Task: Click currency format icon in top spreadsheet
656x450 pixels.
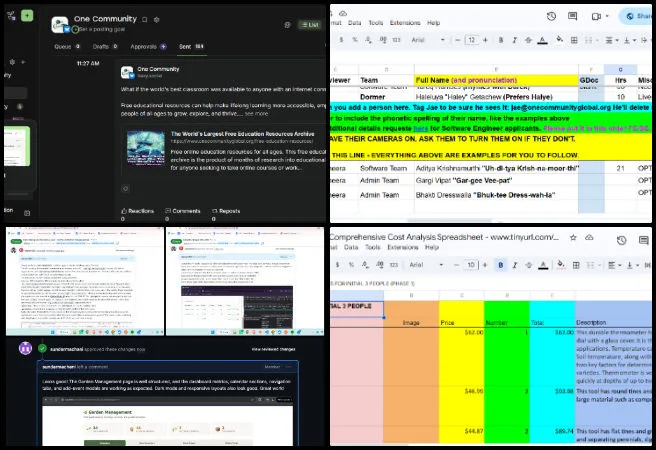Action: pos(341,40)
